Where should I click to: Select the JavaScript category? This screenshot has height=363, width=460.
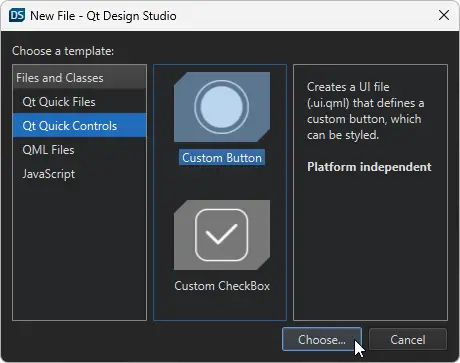(79, 174)
